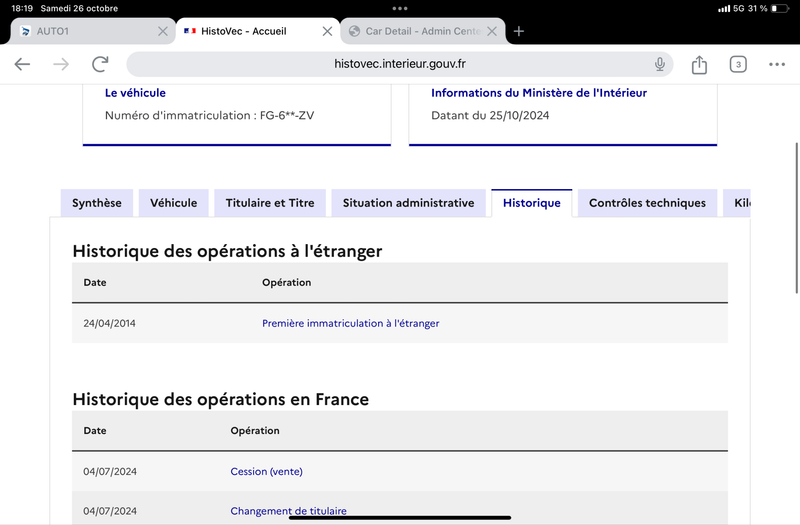Close the Car Detail - Admin Center tab

pyautogui.click(x=492, y=31)
